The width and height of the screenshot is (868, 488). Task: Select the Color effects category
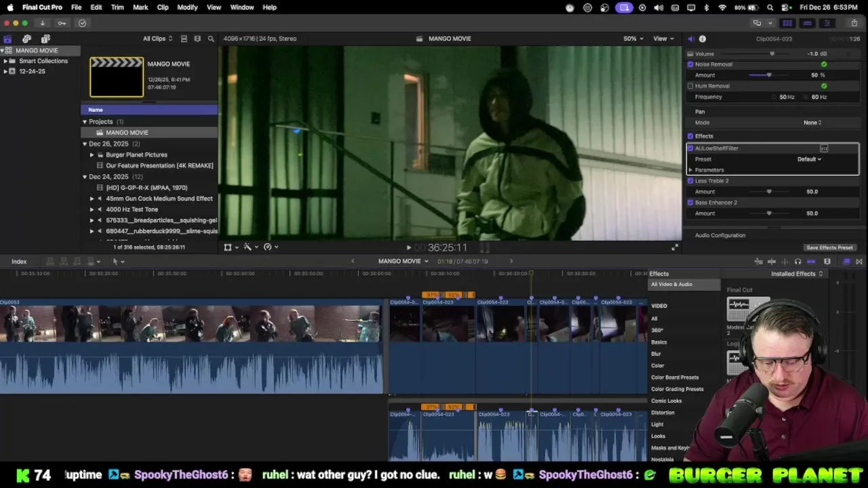[658, 366]
